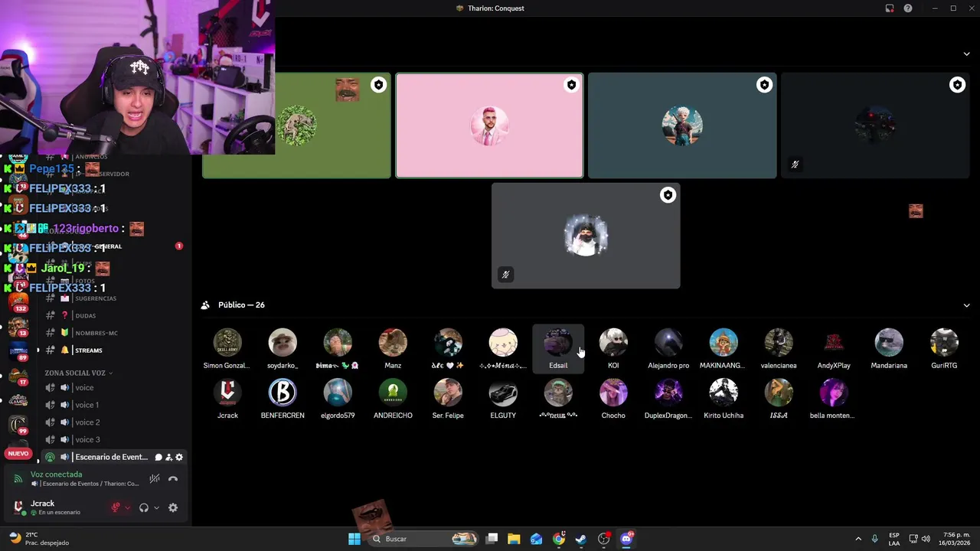Click moderator badge on the gray speaker tile
Screen dimensions: 980x551
(668, 195)
